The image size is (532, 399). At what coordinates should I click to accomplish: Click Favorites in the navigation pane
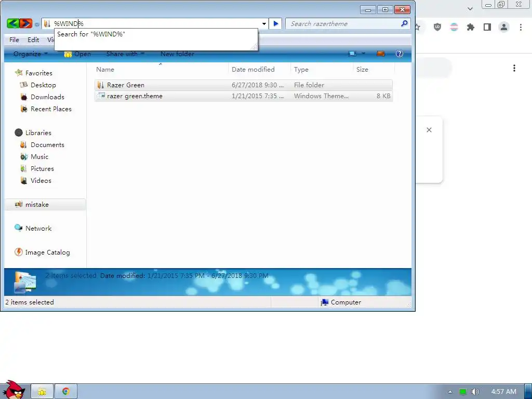coord(38,73)
